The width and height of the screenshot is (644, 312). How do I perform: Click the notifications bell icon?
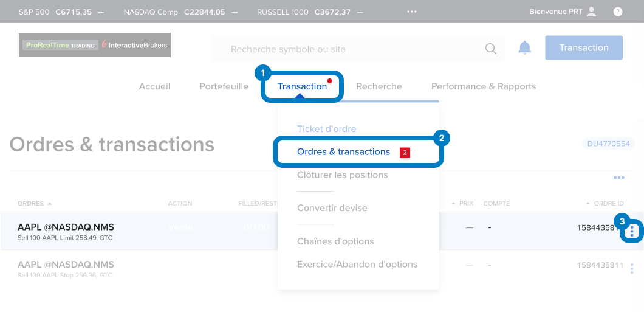524,48
